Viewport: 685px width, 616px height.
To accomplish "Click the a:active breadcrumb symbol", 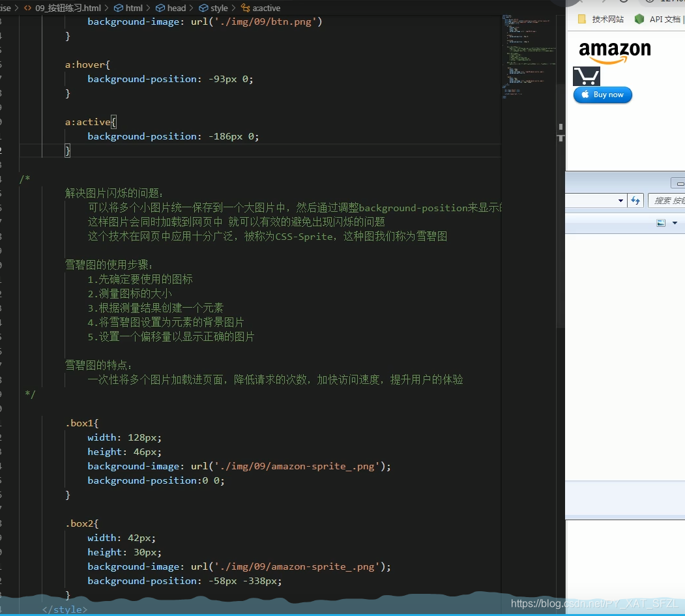I will pyautogui.click(x=261, y=8).
